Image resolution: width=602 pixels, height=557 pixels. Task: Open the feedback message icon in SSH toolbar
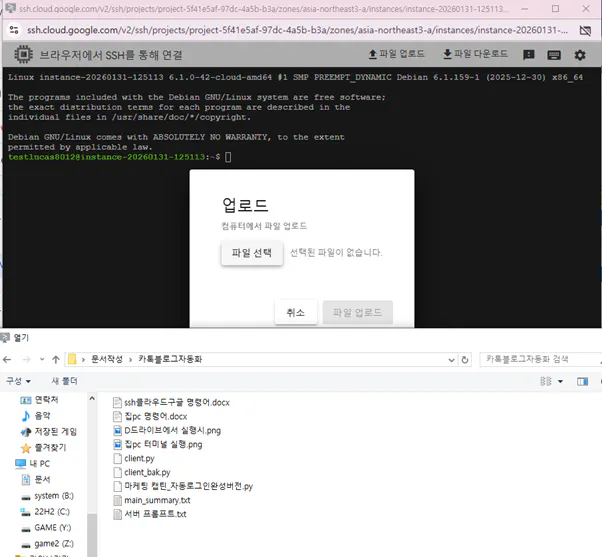point(529,55)
